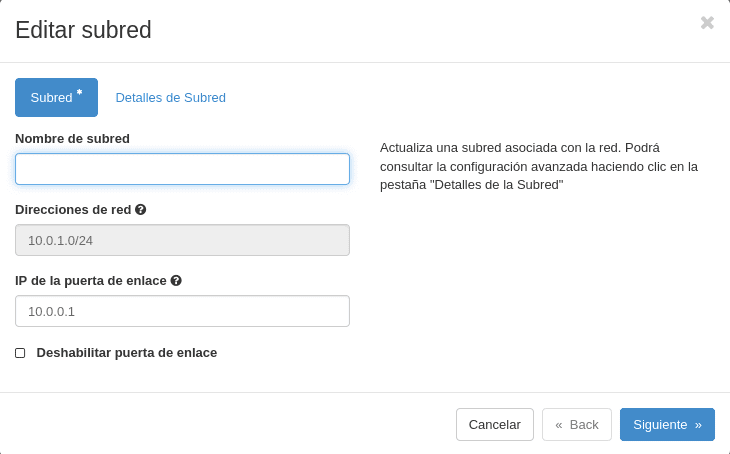Click the Direcciones de red label text
The height and width of the screenshot is (454, 730).
(73, 210)
